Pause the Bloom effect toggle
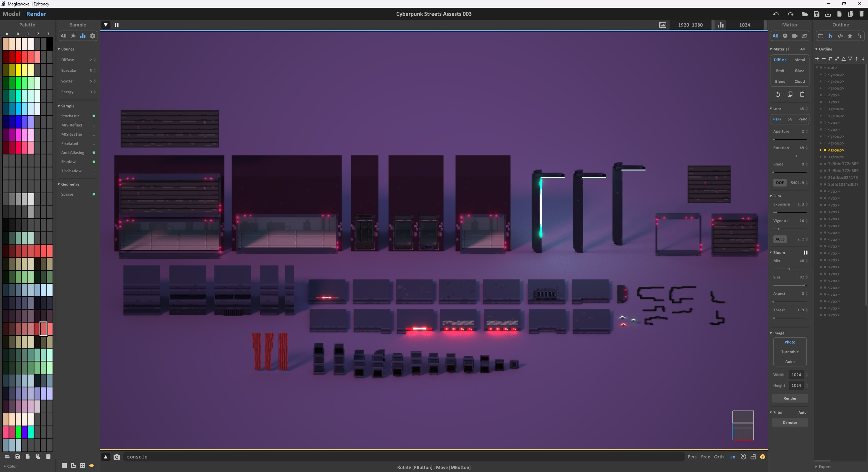The image size is (868, 472). click(806, 253)
